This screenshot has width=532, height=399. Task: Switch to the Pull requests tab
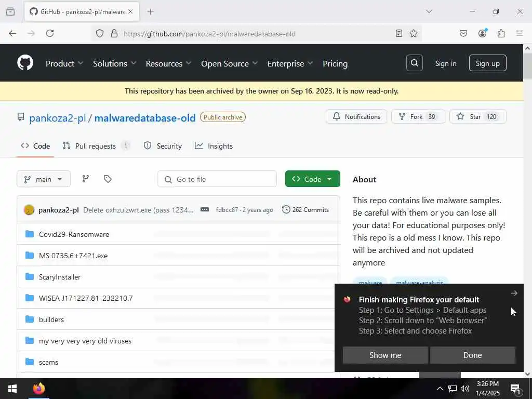(96, 146)
